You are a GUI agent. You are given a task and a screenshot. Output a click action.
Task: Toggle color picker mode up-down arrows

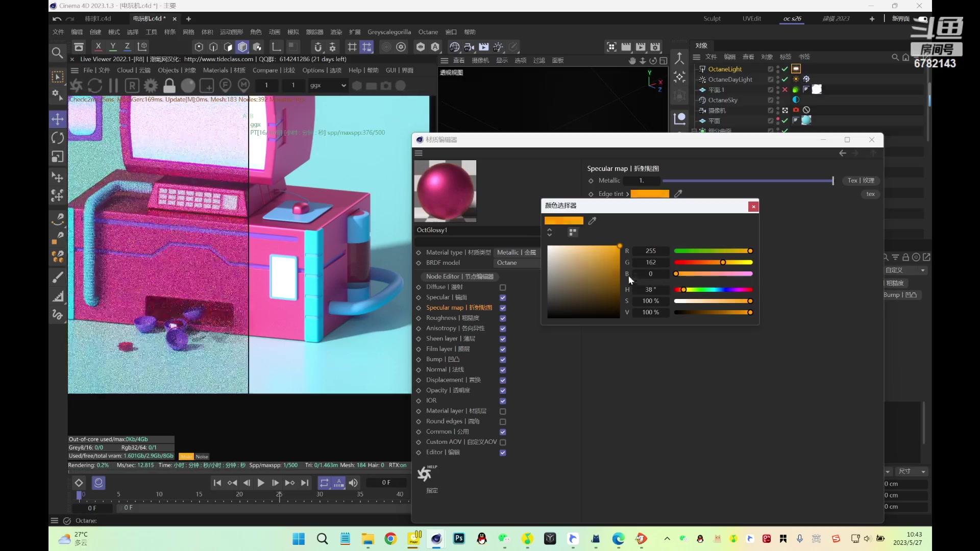point(550,233)
